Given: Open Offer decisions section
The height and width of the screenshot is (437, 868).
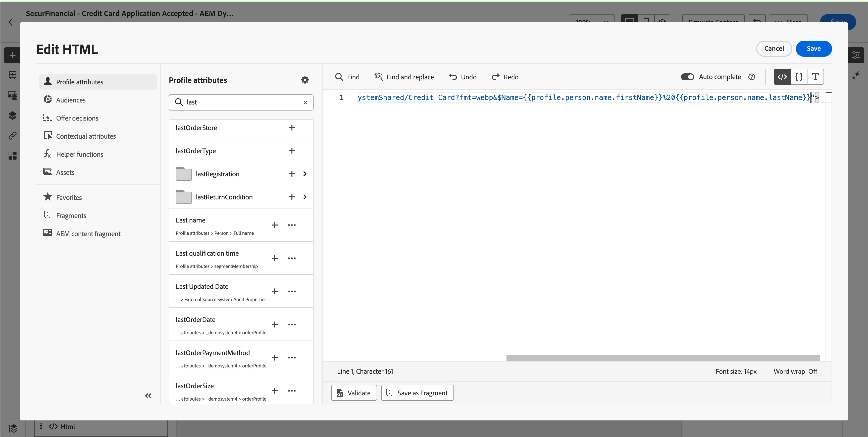Looking at the screenshot, I should click(98, 118).
